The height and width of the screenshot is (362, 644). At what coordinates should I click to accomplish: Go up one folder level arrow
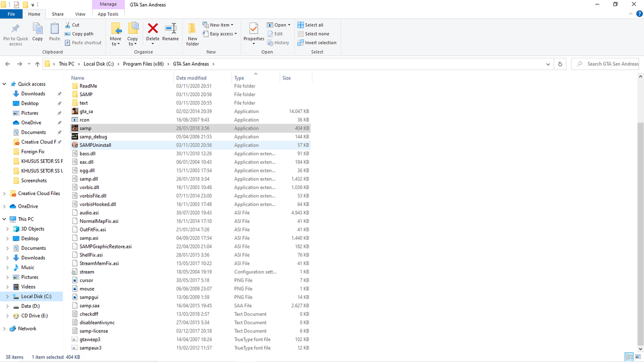point(37,64)
